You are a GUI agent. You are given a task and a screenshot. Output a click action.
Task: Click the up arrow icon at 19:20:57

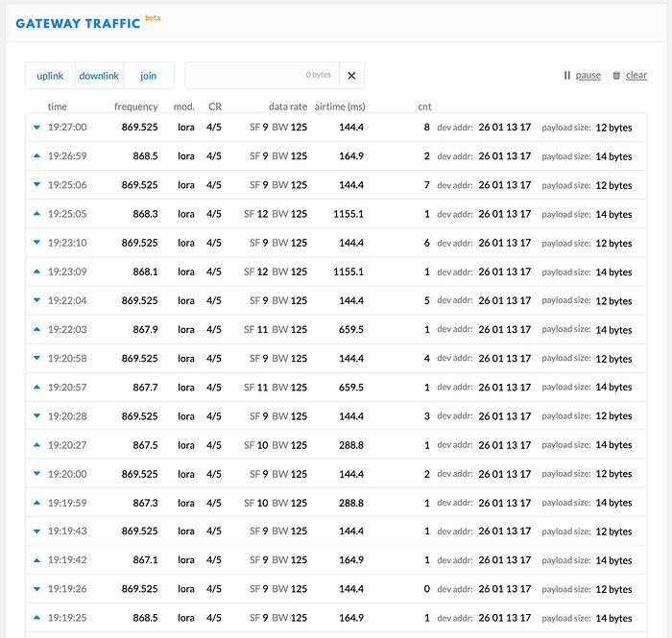tap(37, 388)
